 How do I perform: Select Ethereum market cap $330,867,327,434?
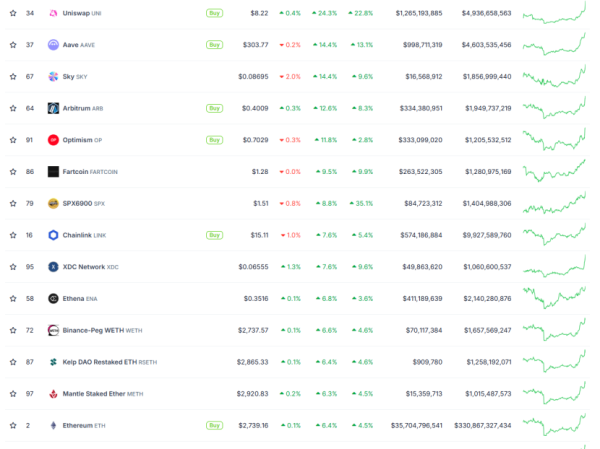click(x=483, y=425)
